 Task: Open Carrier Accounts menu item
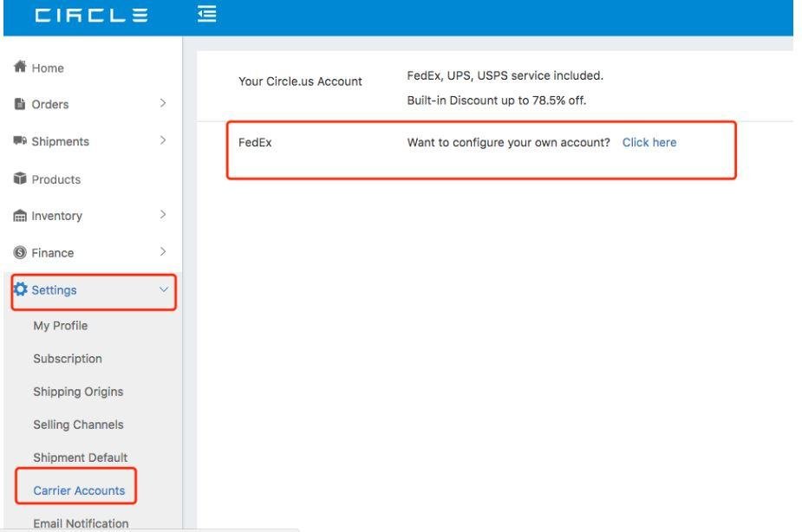coord(79,490)
